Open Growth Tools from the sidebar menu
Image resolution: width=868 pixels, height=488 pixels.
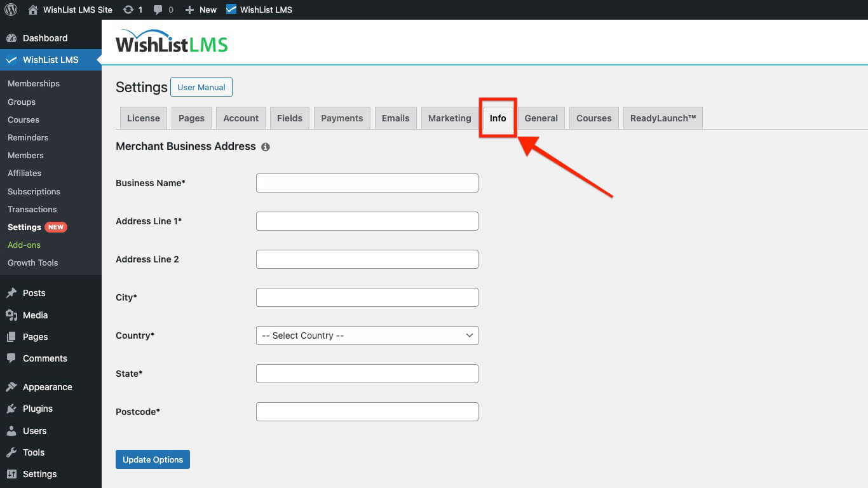pyautogui.click(x=32, y=262)
